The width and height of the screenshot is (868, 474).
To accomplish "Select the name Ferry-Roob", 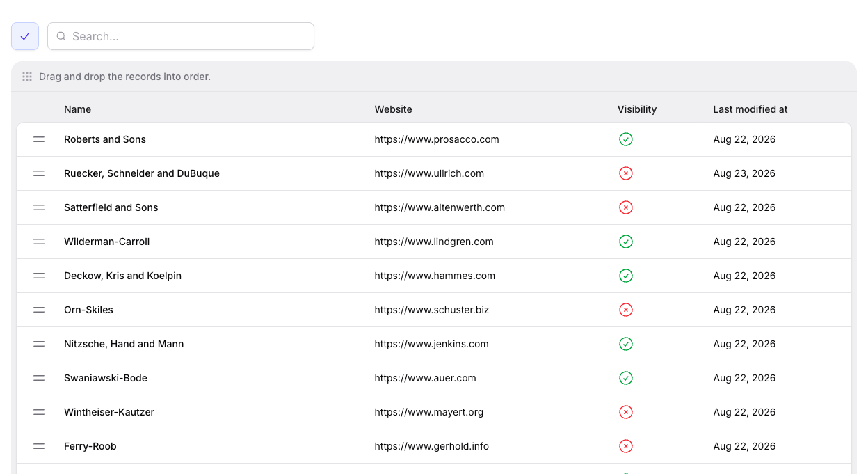I will 90,446.
